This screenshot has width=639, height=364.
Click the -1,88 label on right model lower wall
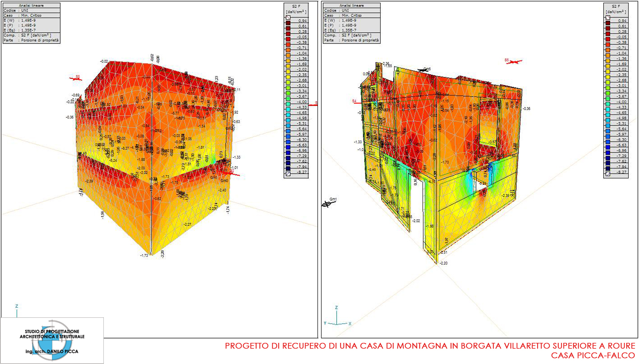pos(429,226)
